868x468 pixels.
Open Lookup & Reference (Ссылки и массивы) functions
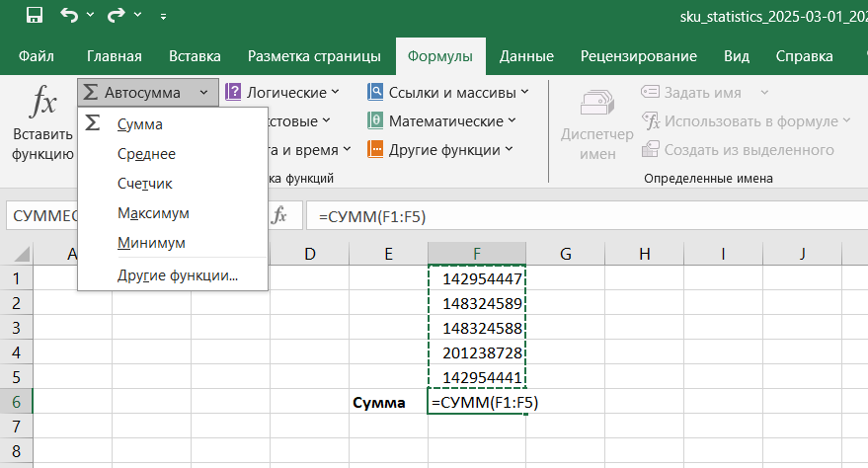(x=447, y=93)
